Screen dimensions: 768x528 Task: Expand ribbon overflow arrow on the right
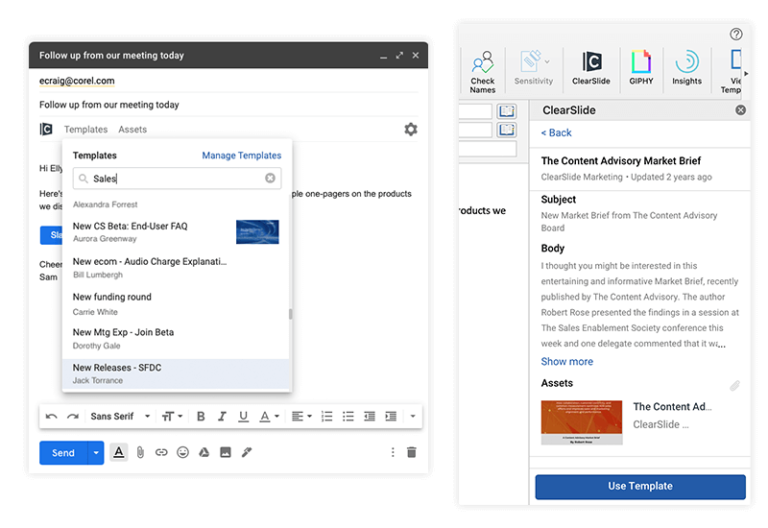tap(746, 73)
